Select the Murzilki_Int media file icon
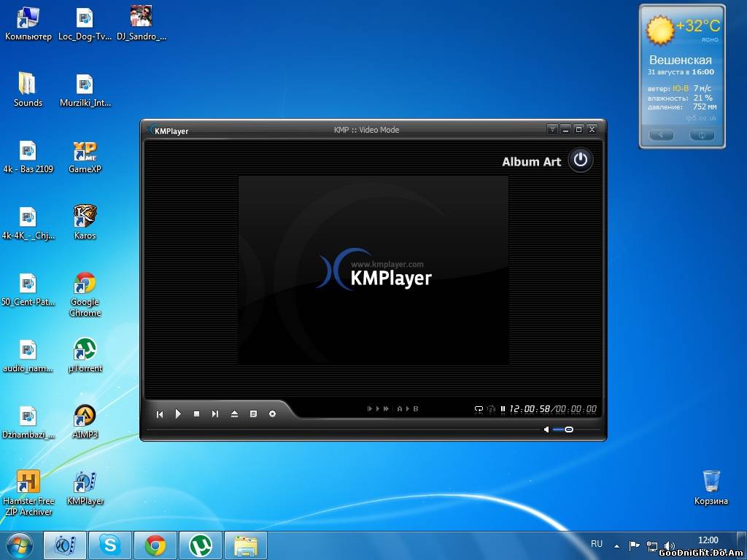This screenshot has height=560, width=747. point(85,90)
